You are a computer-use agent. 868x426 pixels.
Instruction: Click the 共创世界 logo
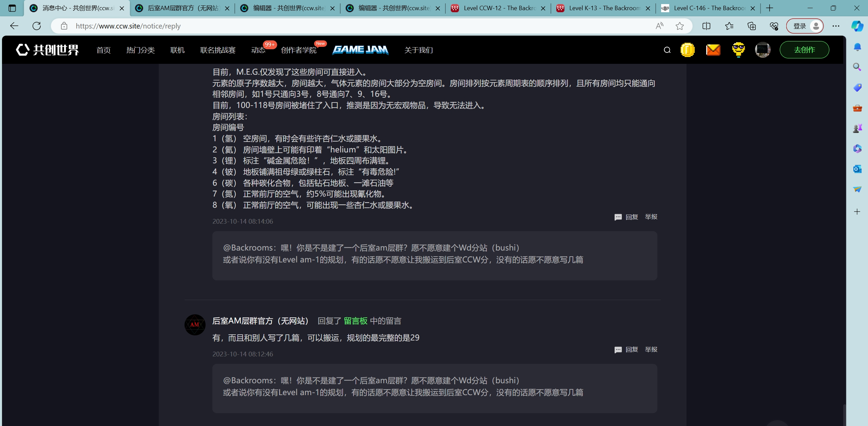(47, 50)
